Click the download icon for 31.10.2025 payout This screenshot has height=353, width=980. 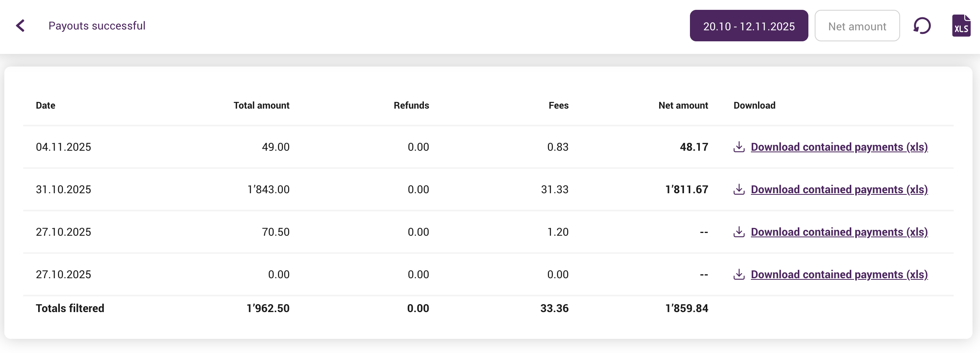coord(739,189)
